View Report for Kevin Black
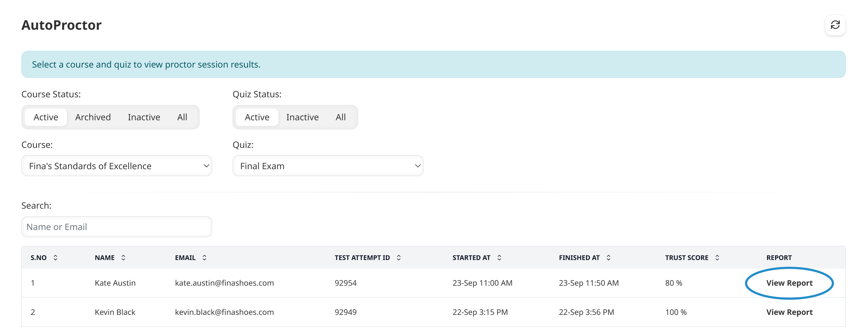Image resolution: width=868 pixels, height=330 pixels. pyautogui.click(x=789, y=312)
